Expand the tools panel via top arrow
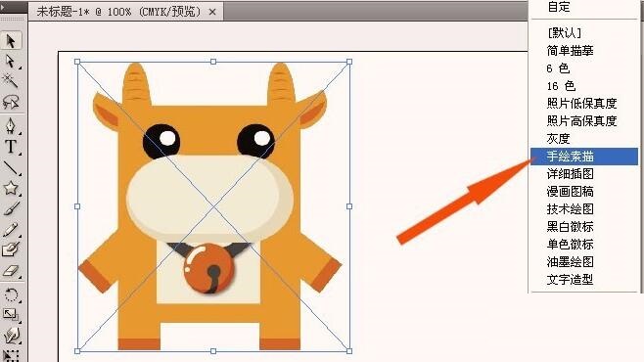The image size is (644, 362). click(x=4, y=7)
